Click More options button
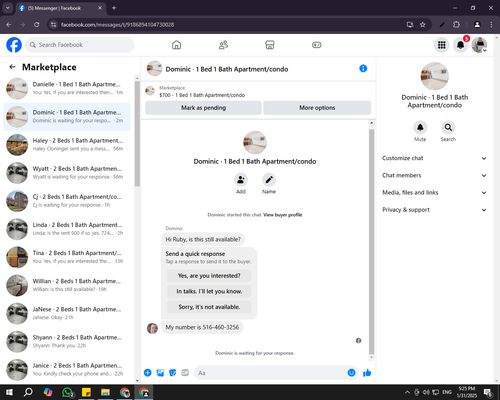This screenshot has width=500, height=400. coord(317,108)
